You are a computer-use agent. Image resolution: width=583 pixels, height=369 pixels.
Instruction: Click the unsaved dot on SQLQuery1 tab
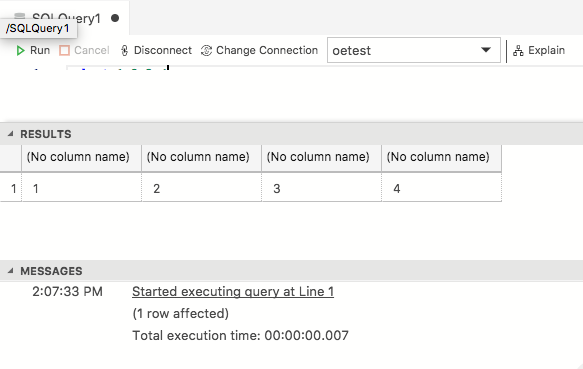(115, 18)
